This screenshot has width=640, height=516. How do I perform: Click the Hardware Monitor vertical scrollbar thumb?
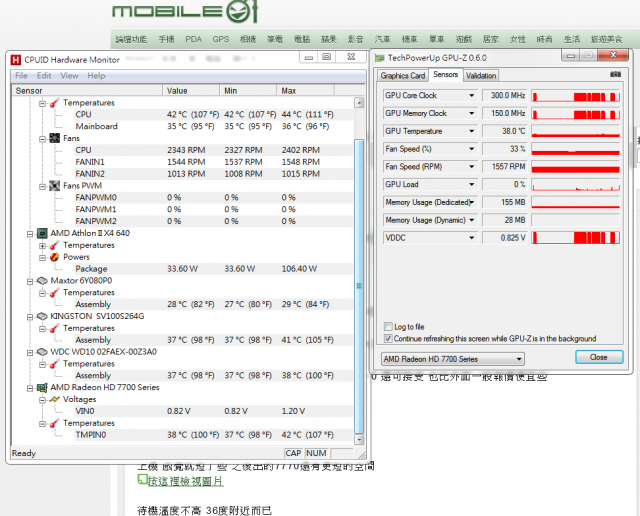(x=359, y=286)
